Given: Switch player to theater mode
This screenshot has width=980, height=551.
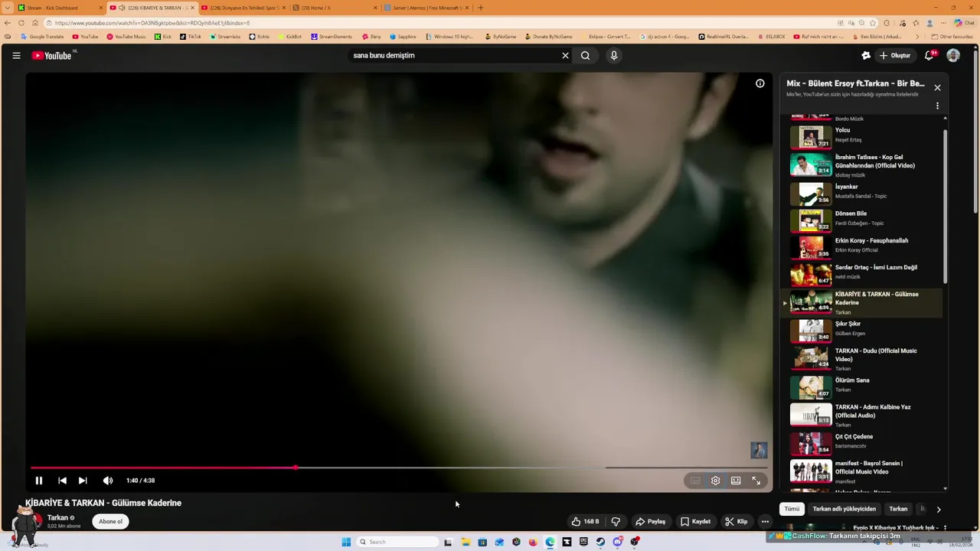Looking at the screenshot, I should point(736,481).
